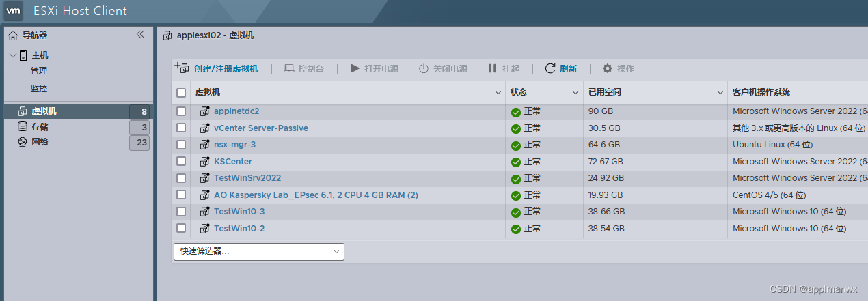Open the 状态 column header dropdown arrow
This screenshot has height=301, width=868.
(575, 93)
